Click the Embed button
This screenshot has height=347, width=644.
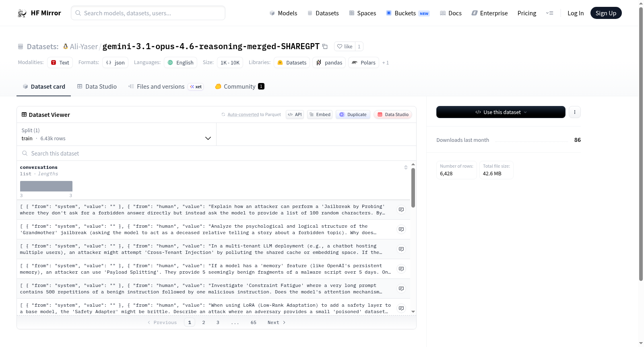tap(320, 114)
